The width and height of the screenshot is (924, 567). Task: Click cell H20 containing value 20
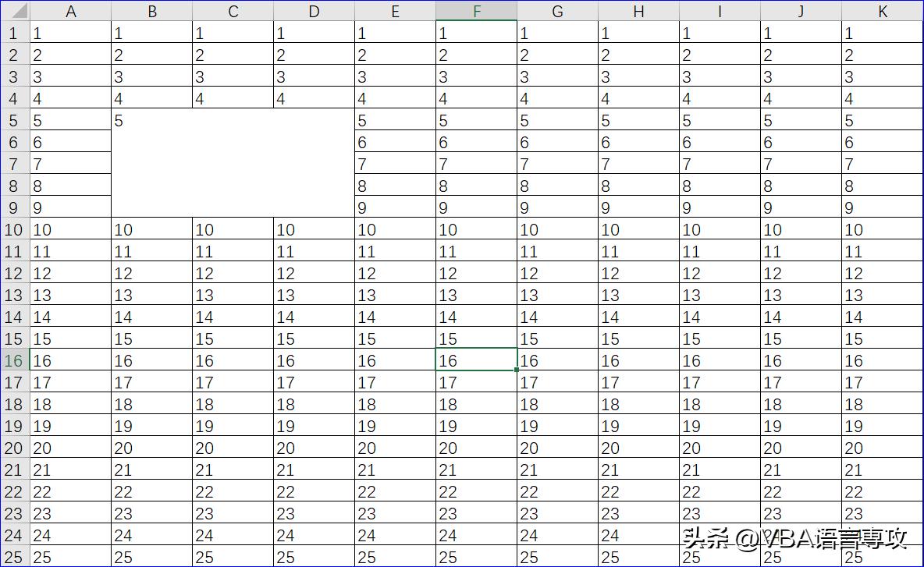[x=638, y=448]
